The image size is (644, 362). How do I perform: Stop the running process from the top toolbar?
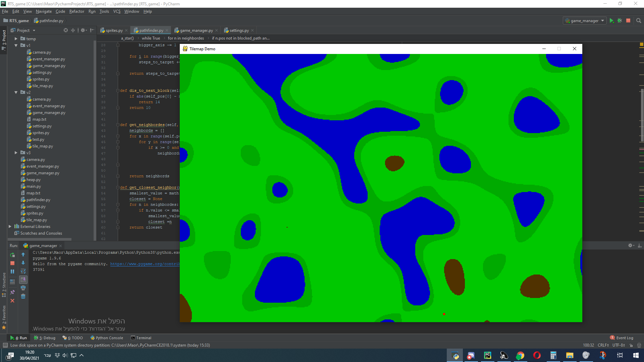628,21
